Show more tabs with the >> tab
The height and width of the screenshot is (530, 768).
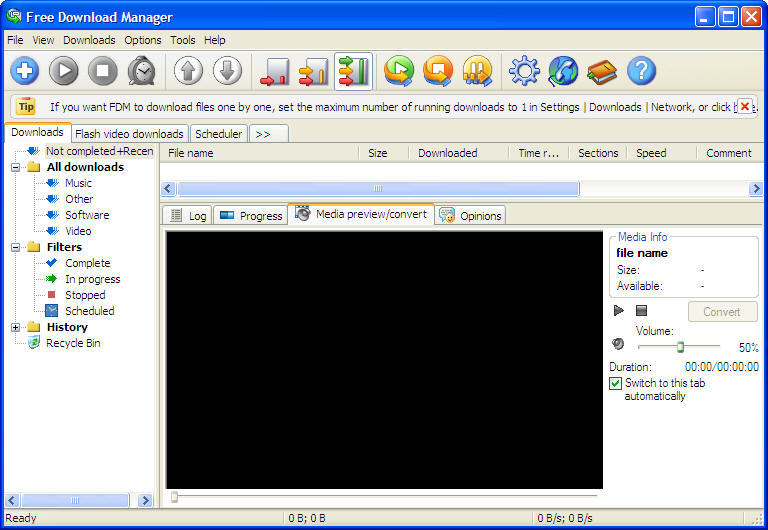point(268,134)
